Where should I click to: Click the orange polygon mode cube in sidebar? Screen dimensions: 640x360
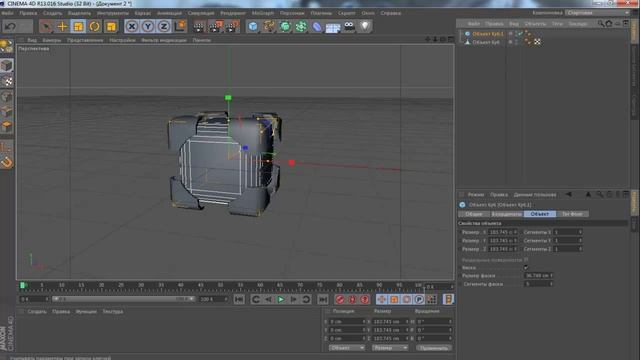pos(7,127)
